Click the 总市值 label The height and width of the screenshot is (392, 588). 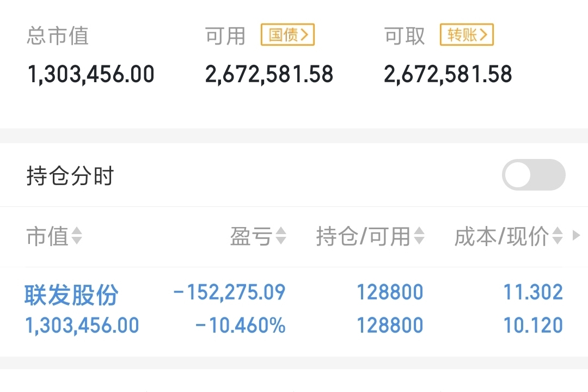pos(58,35)
